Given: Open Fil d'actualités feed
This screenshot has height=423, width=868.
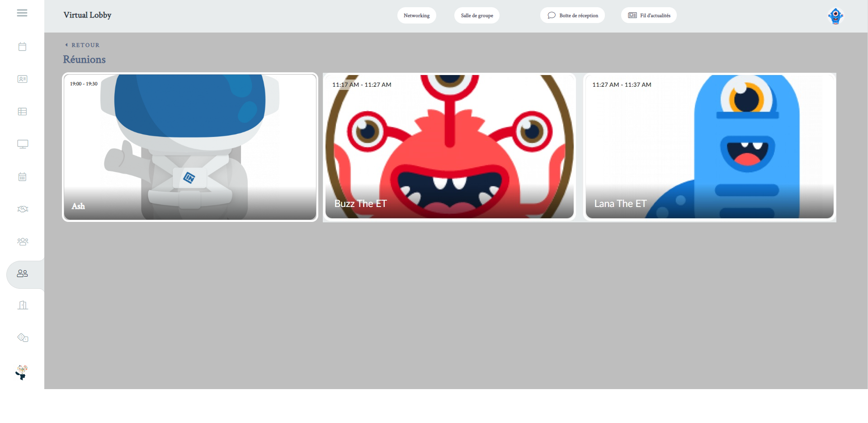Looking at the screenshot, I should tap(649, 15).
